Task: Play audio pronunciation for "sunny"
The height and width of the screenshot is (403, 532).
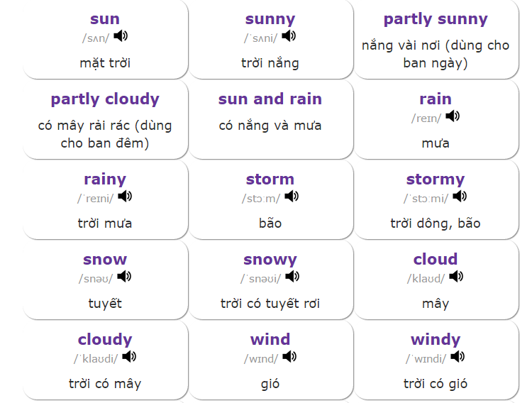Action: point(289,36)
